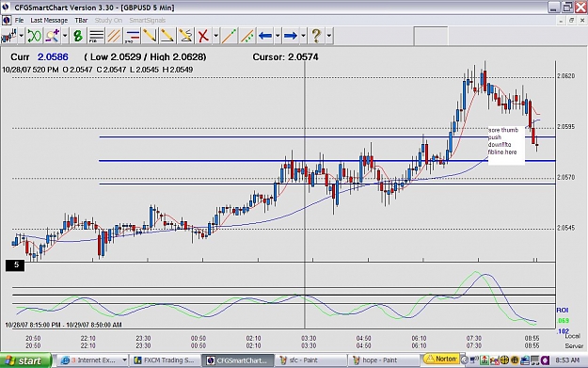
Task: Click the green number 8 icon
Action: pyautogui.click(x=78, y=36)
